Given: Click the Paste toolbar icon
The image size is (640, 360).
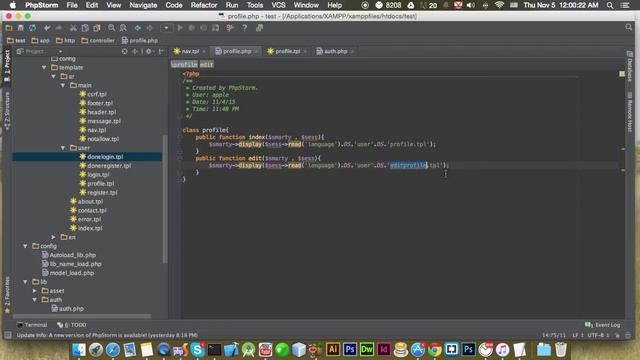Looking at the screenshot, I should coord(97,28).
